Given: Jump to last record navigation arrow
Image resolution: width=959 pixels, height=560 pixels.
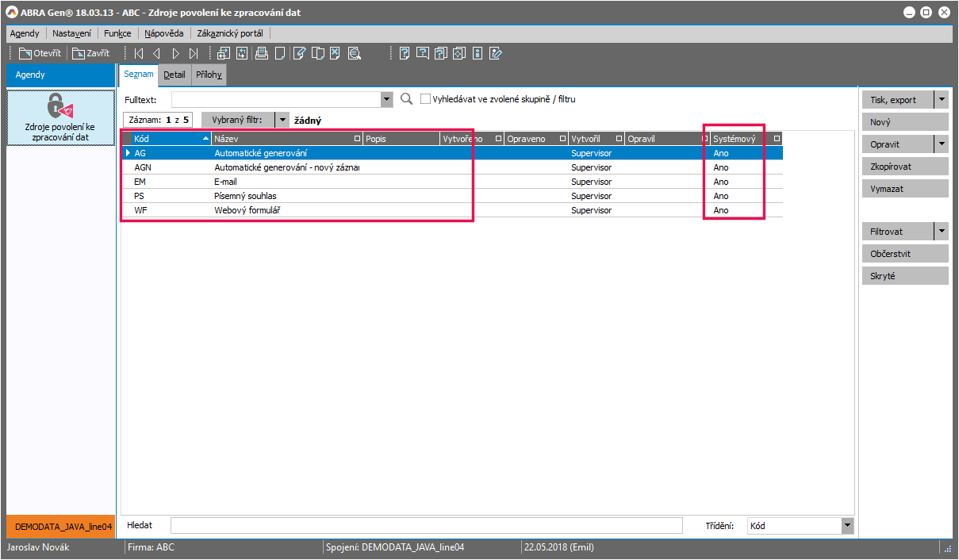Looking at the screenshot, I should [194, 54].
